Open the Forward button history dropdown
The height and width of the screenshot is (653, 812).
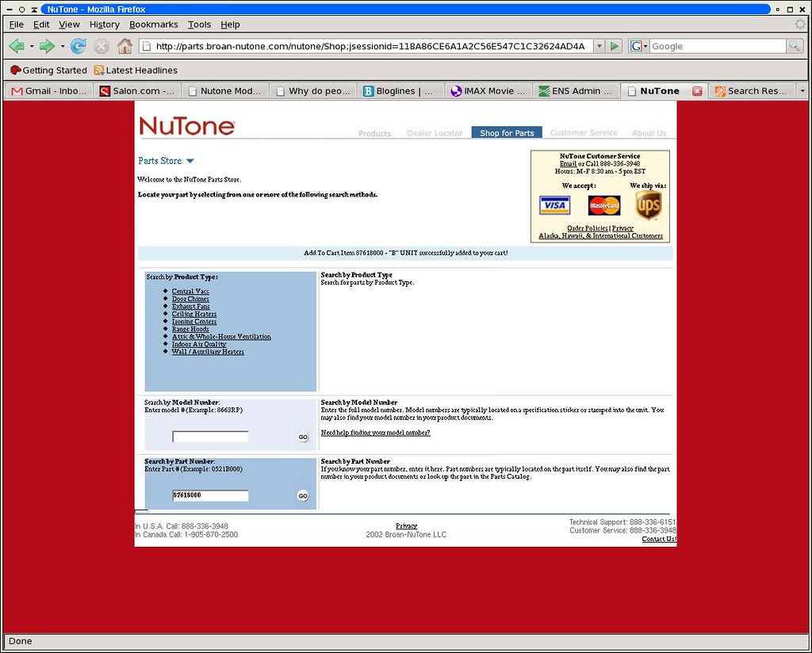point(63,46)
